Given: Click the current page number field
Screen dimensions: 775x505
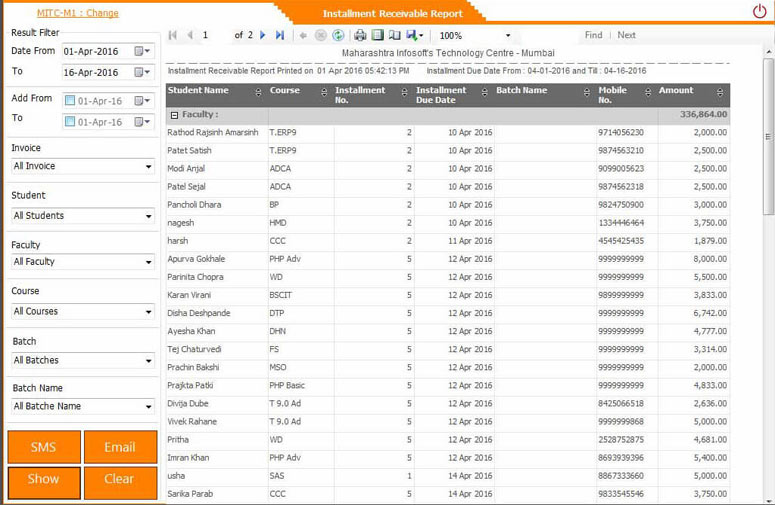Looking at the screenshot, I should [214, 35].
